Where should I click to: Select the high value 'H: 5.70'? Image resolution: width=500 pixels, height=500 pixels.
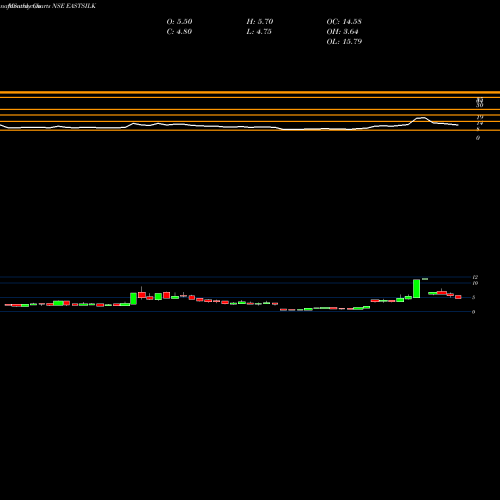click(260, 22)
